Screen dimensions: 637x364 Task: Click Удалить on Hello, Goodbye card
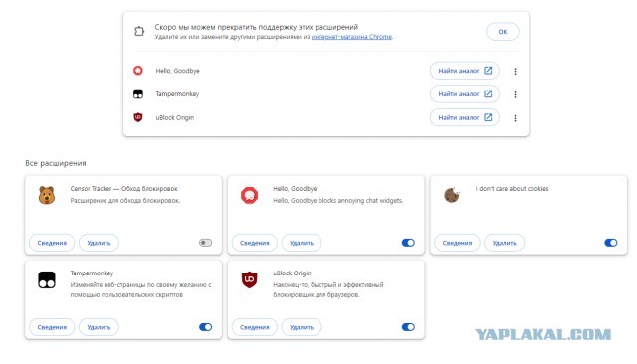[x=302, y=243]
